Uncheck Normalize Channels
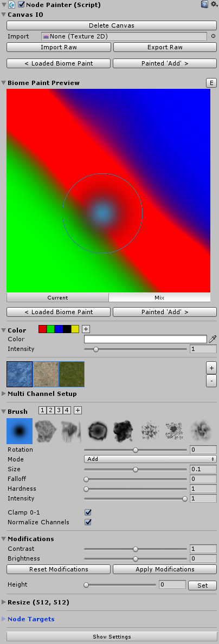 [x=87, y=523]
